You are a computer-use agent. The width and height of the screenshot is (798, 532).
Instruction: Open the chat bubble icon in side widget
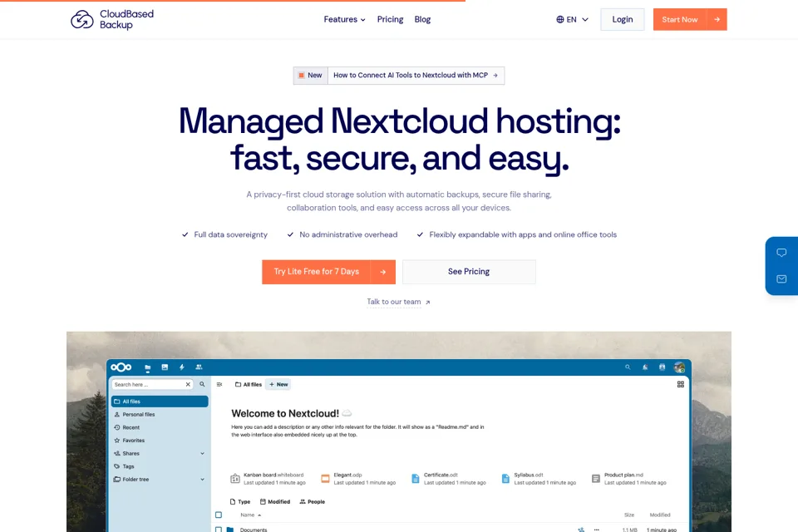(781, 253)
